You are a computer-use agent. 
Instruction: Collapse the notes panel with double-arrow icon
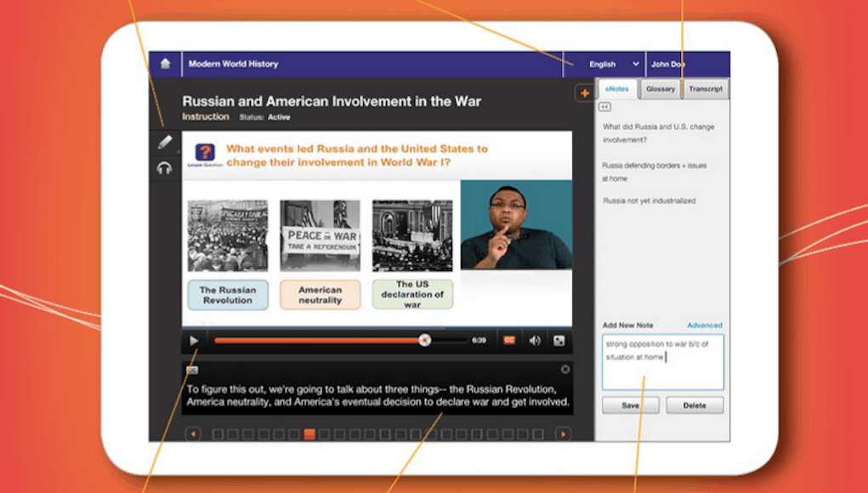[604, 107]
